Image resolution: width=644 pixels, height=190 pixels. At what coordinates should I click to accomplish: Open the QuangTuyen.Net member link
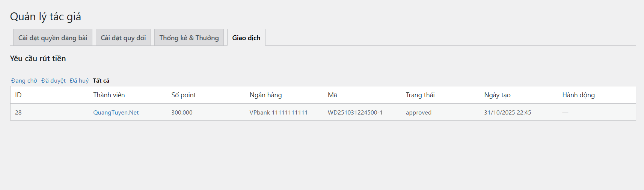[116, 113]
